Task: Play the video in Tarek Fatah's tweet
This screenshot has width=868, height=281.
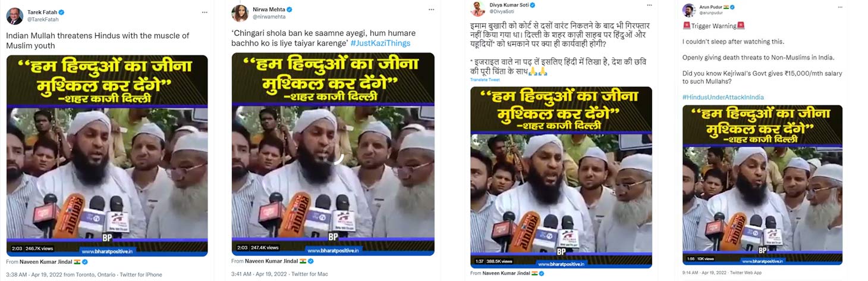Action: click(x=107, y=155)
